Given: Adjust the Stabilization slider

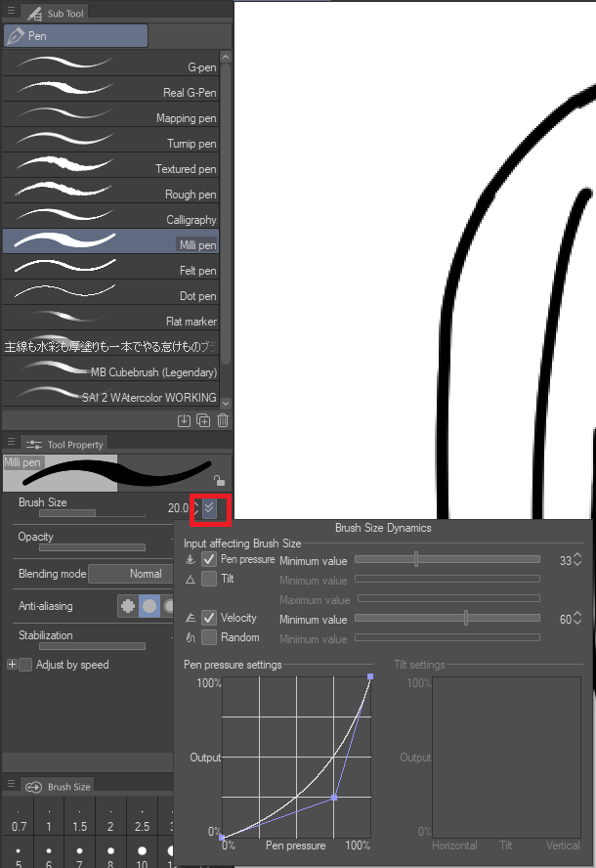Looking at the screenshot, I should point(92,646).
